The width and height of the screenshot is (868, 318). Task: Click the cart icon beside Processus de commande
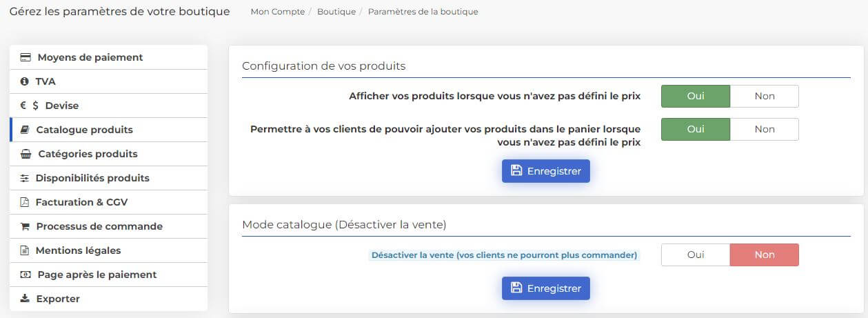(25, 226)
